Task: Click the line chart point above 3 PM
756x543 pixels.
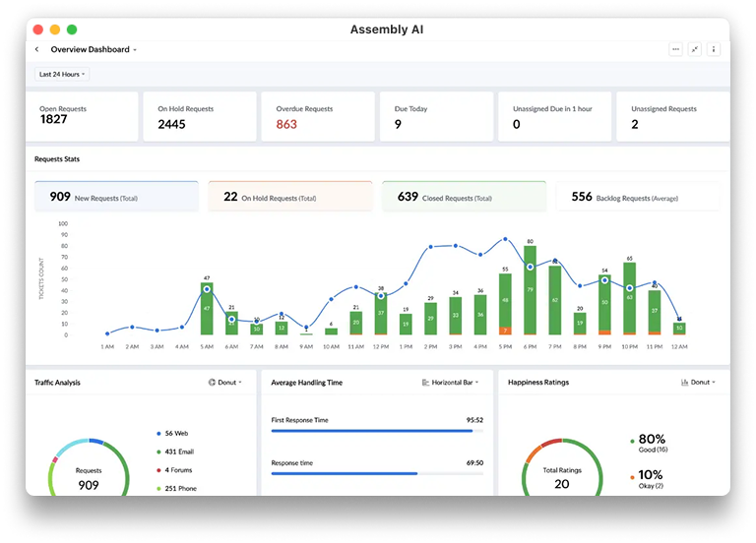Action: coord(455,246)
